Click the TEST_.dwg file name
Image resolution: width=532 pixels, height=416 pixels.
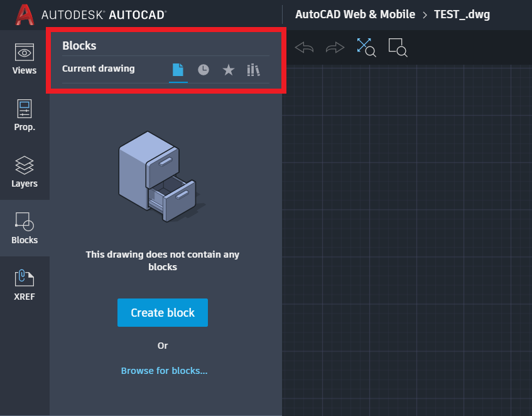point(462,14)
